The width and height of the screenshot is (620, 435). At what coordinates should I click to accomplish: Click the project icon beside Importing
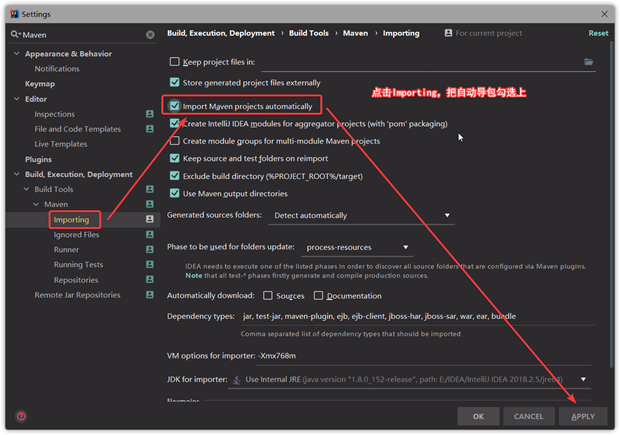[x=150, y=219]
